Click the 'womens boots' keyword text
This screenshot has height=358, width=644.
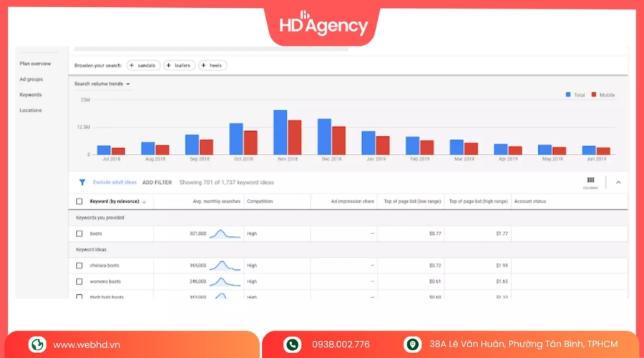[x=105, y=281]
